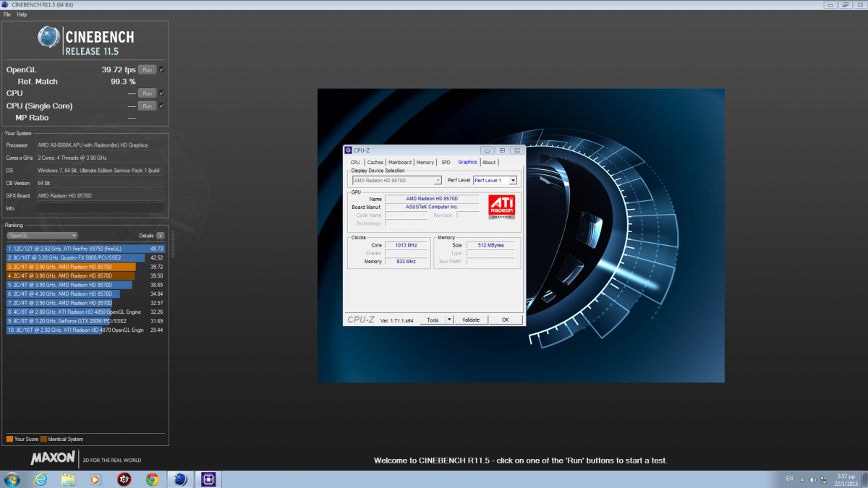Click the Board Manuf. ASUSTeK value
Screen dimensions: 868x488
pos(432,207)
